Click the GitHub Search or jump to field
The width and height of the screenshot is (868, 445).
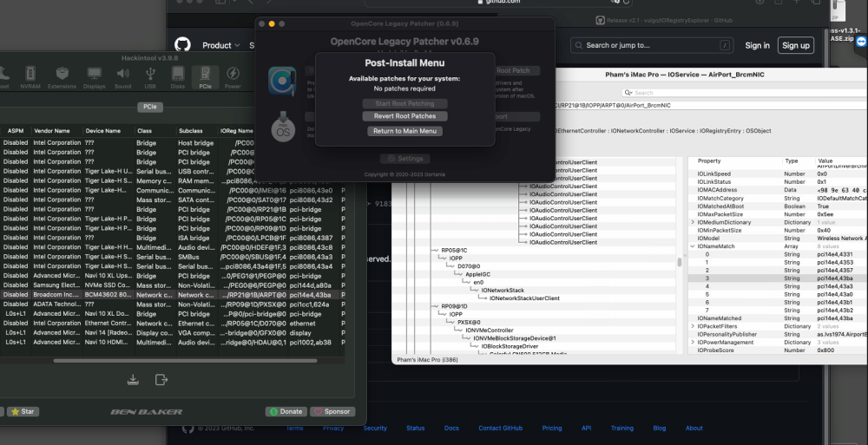[x=652, y=45]
